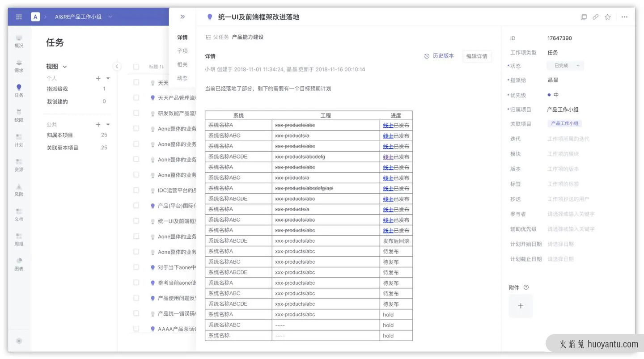Switch to the 详情 tab
The height and width of the screenshot is (359, 644).
coord(182,38)
